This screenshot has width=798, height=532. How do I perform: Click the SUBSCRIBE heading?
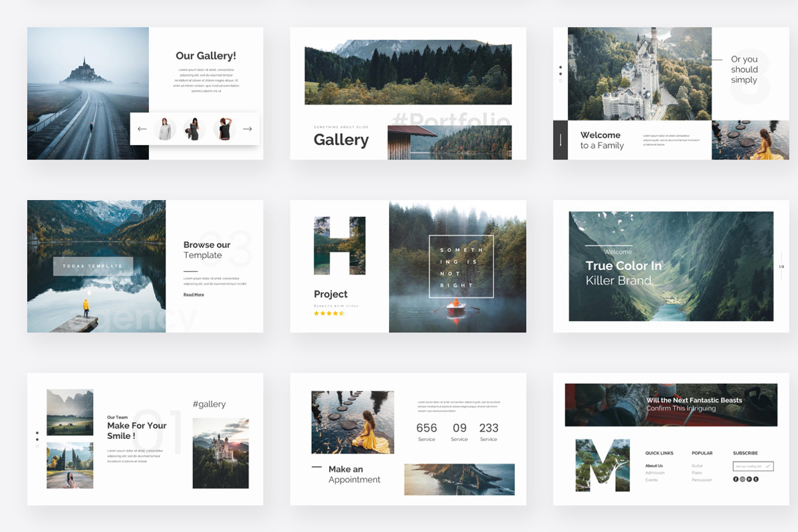[x=745, y=453]
